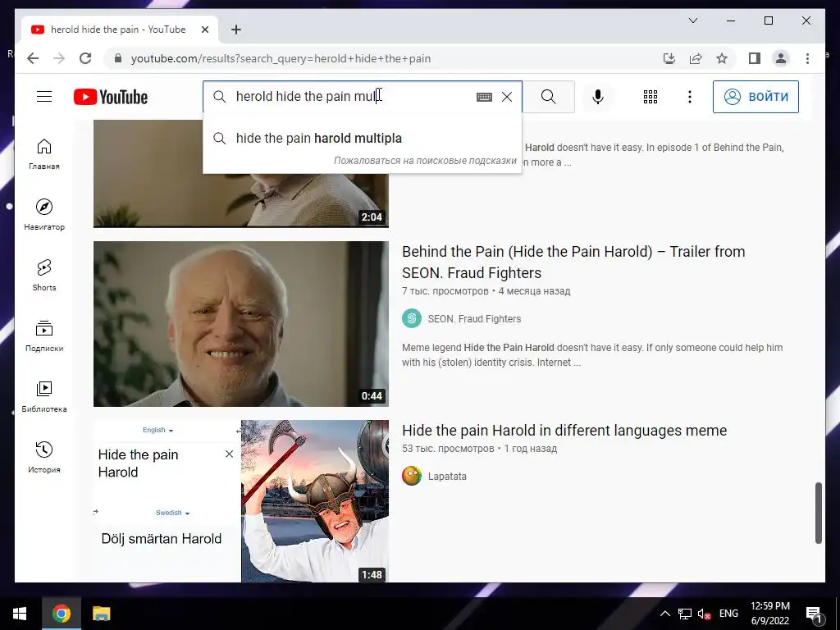Open Shorts in the sidebar
The height and width of the screenshot is (630, 840).
tap(44, 276)
